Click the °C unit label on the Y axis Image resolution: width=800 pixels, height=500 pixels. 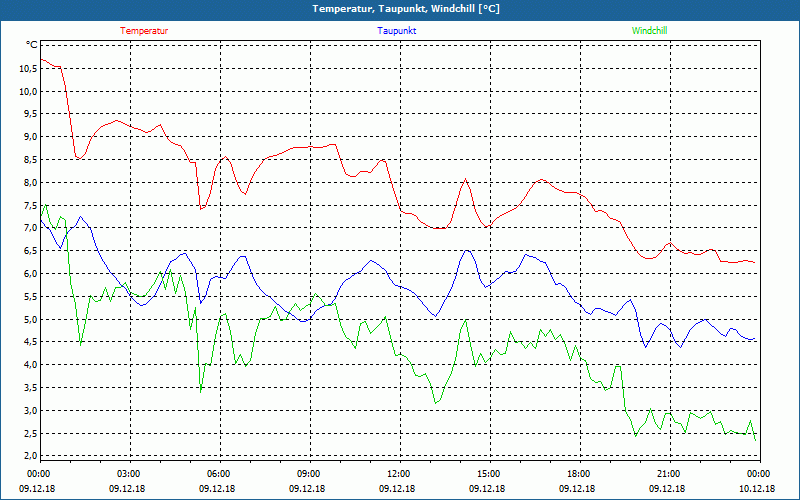(x=32, y=45)
